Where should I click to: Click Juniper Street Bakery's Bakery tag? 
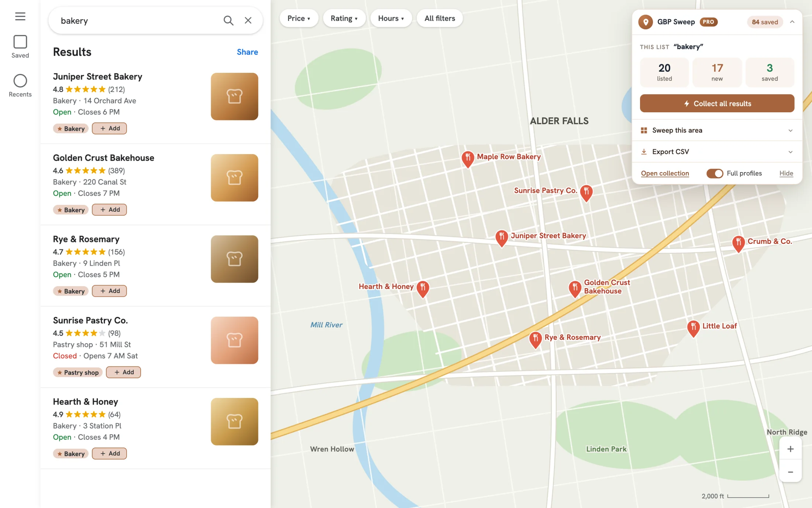point(70,129)
